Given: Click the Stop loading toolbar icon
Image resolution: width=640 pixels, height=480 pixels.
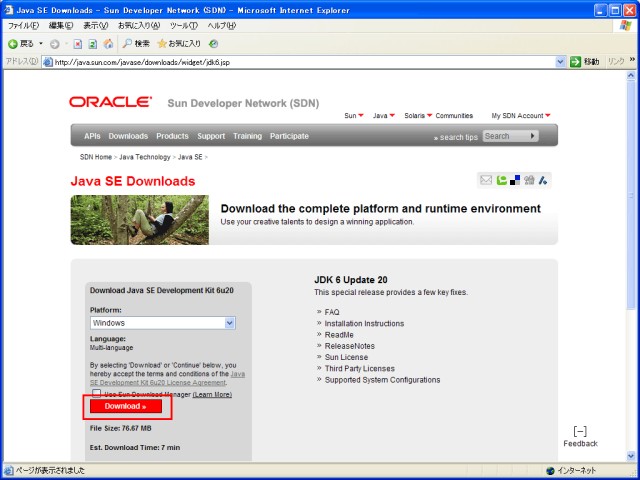Looking at the screenshot, I should point(78,44).
